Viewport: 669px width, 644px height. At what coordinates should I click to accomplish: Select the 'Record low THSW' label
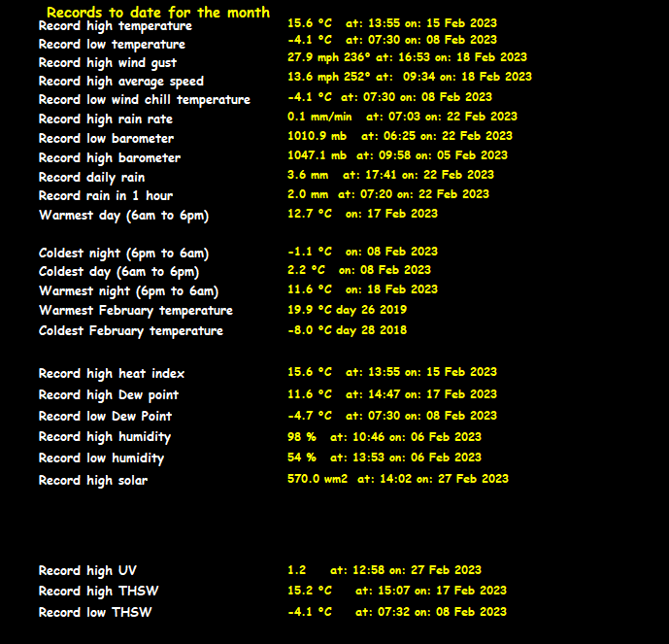[95, 612]
